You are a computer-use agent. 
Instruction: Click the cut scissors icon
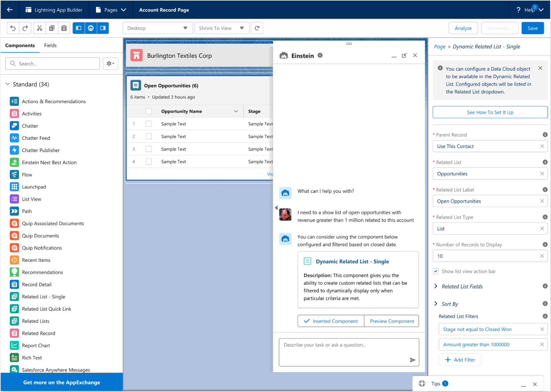39,28
